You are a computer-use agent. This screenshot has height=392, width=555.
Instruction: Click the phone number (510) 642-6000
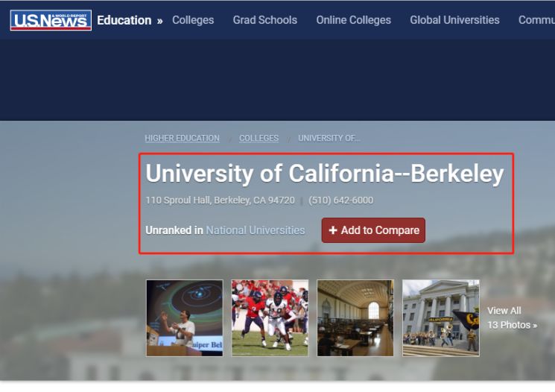(340, 200)
